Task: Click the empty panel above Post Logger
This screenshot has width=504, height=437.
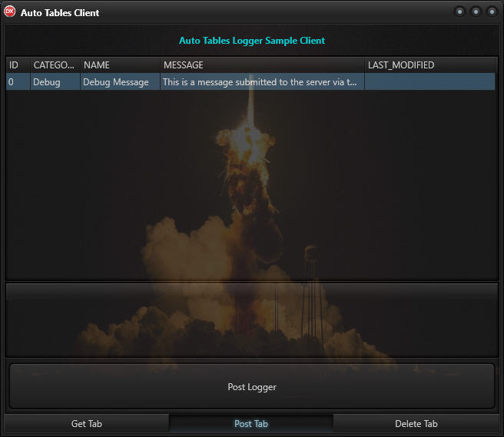Action: click(x=251, y=319)
